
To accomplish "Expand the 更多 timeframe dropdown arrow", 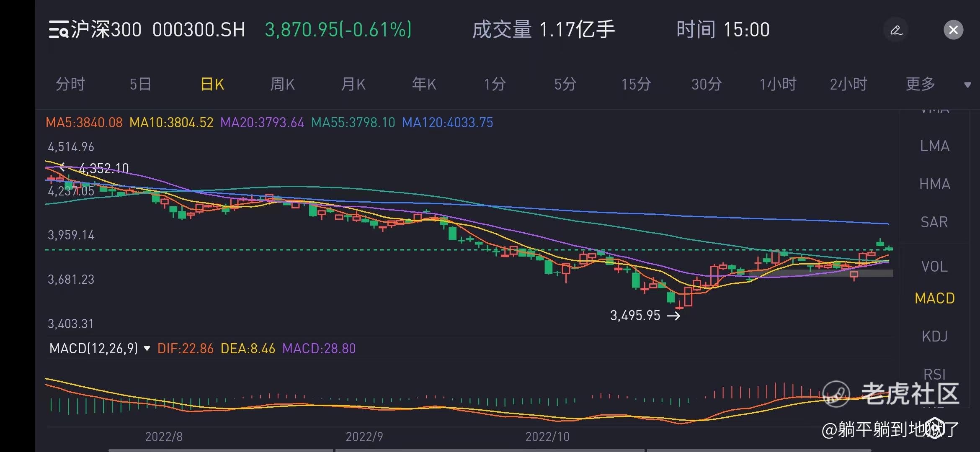I will [967, 85].
